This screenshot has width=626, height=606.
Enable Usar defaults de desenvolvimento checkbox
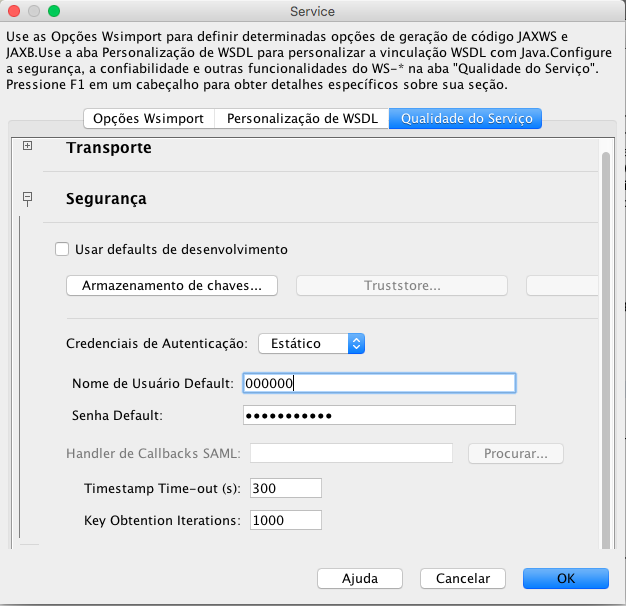click(x=62, y=249)
